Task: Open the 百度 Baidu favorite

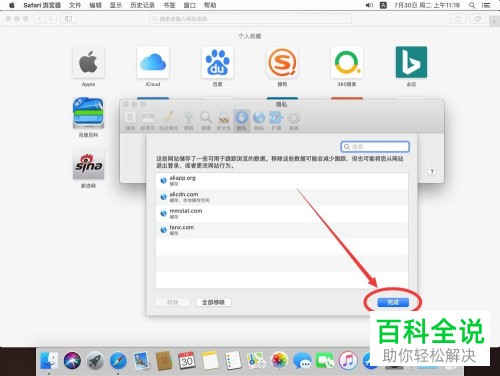Action: (x=217, y=66)
